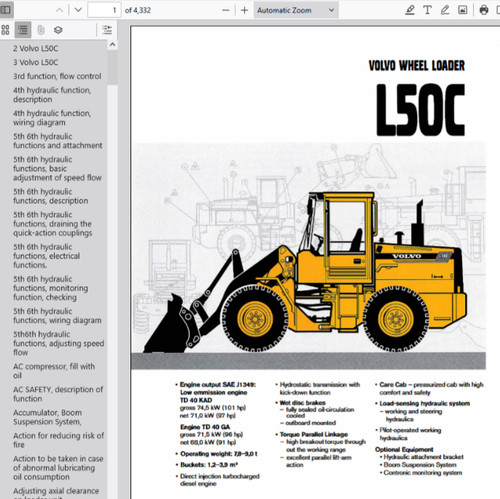Click 'Optional Equipment' heading
The image size is (500, 499).
[x=404, y=449]
